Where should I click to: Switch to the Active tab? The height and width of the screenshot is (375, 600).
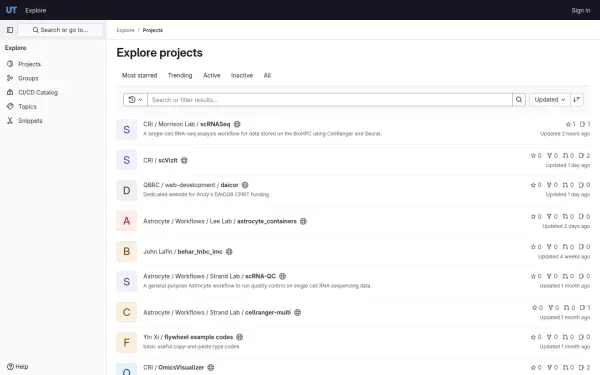pos(212,75)
